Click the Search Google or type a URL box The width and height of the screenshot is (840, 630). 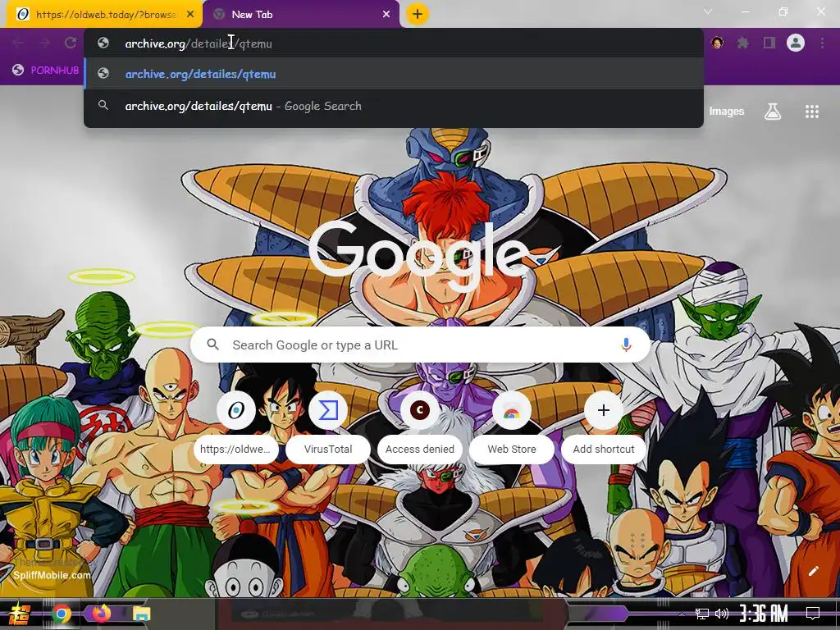click(x=421, y=345)
